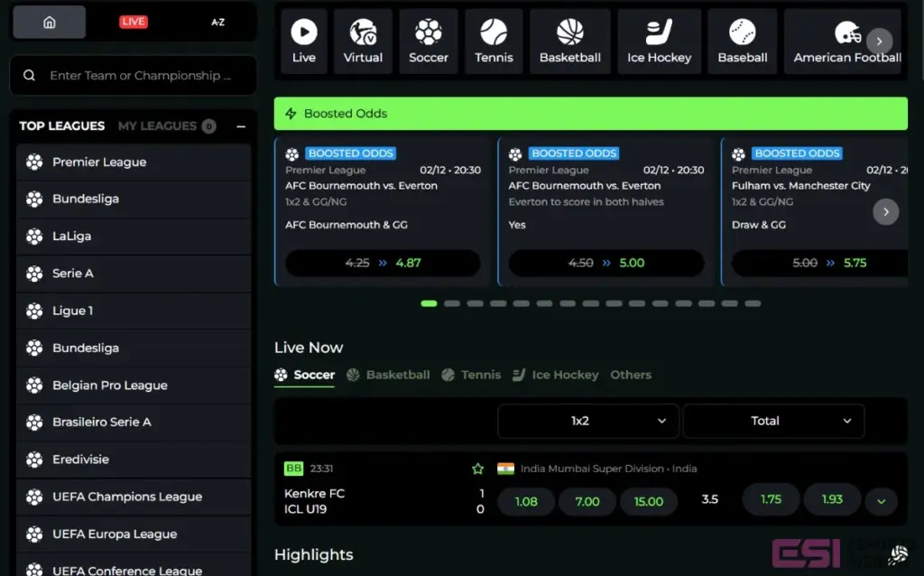Open Kenkre FC vs ICL U19 match
Viewport: 924px width, 576px height.
[x=315, y=501]
